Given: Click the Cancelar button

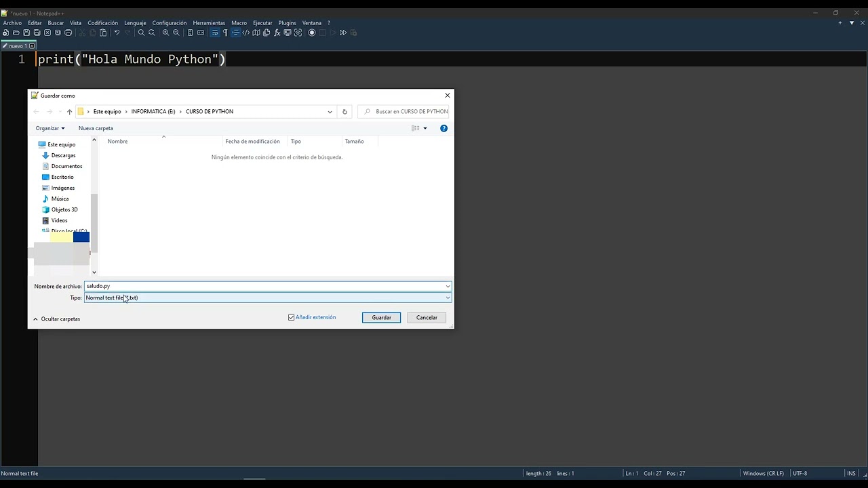Looking at the screenshot, I should pos(427,317).
